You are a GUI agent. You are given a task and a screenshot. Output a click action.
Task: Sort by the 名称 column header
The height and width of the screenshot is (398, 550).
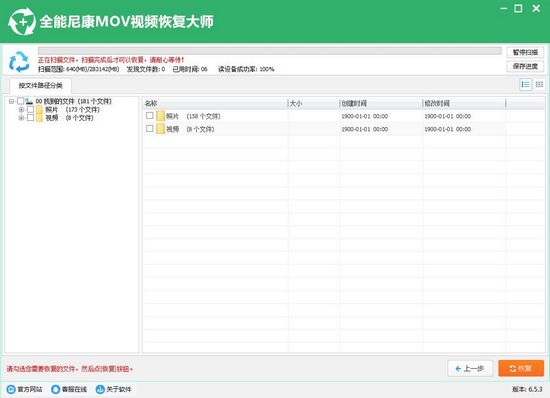(215, 103)
